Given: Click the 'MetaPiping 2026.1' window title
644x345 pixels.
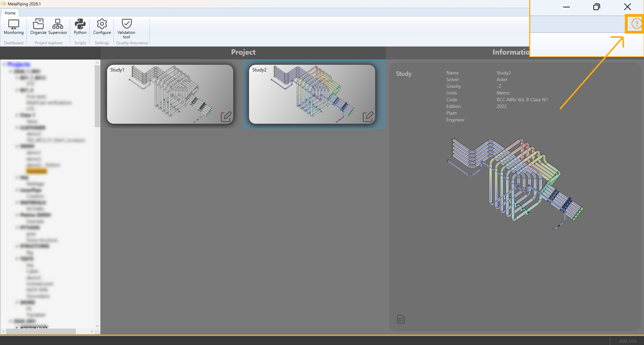Looking at the screenshot, I should pyautogui.click(x=24, y=4).
